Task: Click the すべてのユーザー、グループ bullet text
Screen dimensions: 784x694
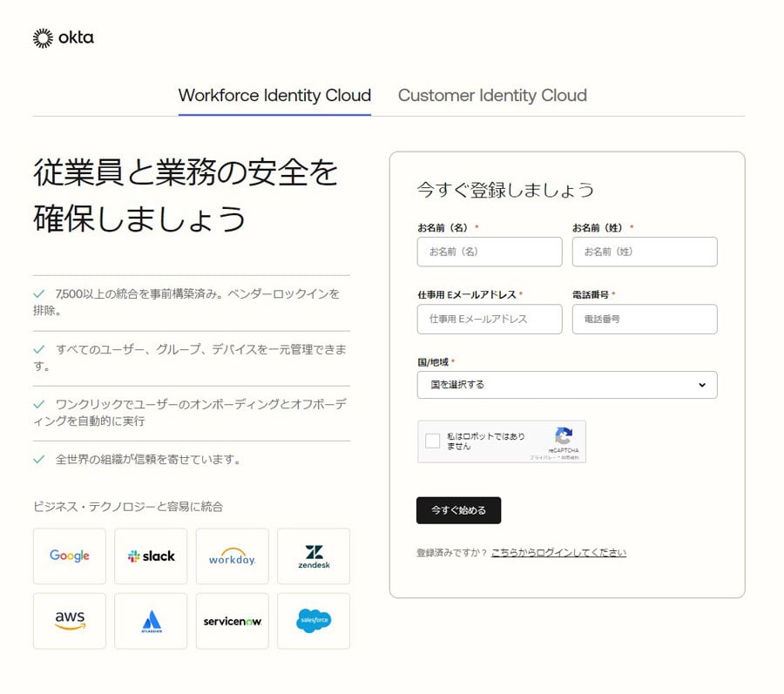Action: [x=190, y=357]
